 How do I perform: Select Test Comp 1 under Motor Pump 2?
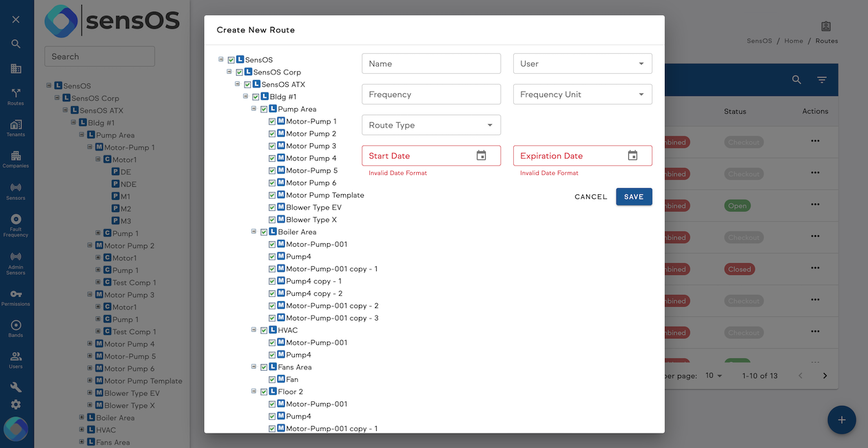coord(134,283)
